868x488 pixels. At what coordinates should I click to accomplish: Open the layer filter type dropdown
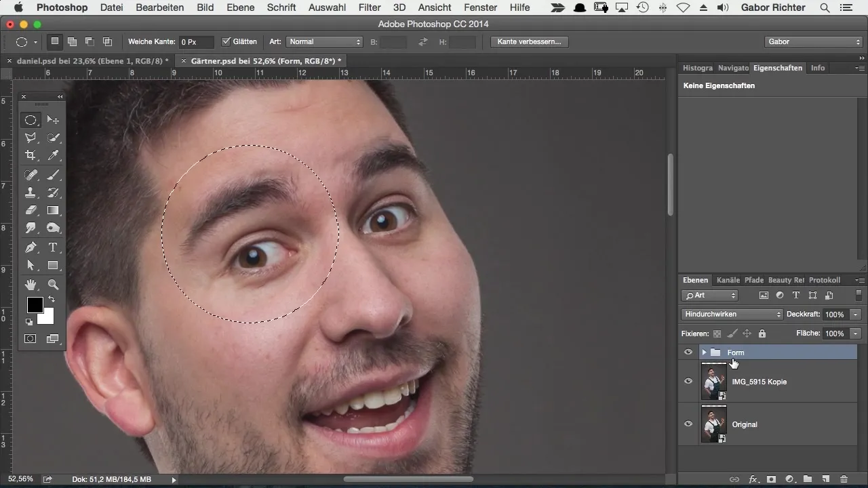(709, 296)
